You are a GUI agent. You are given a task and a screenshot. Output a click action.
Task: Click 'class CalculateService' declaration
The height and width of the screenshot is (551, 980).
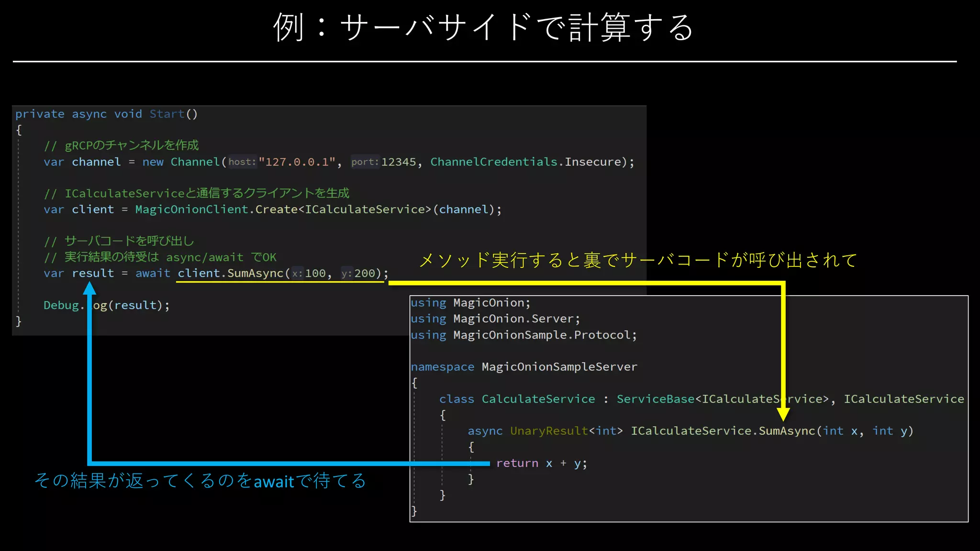(517, 399)
